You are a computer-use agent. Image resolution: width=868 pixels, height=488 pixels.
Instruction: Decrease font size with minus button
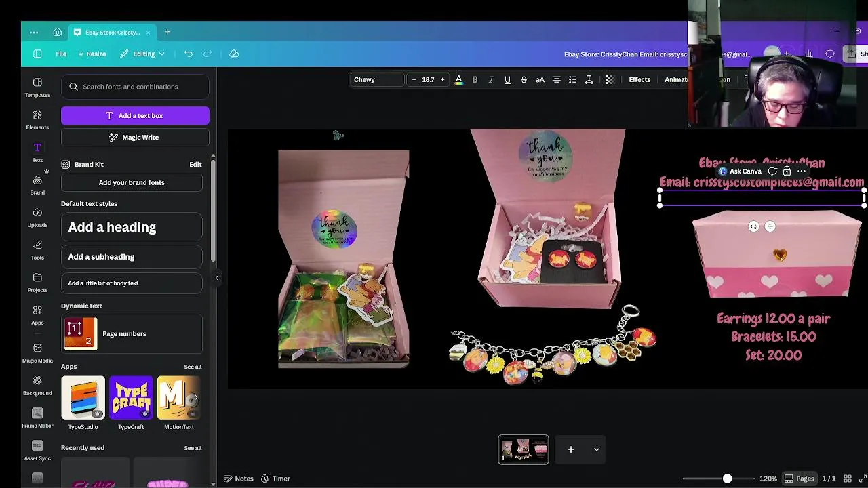pyautogui.click(x=414, y=79)
